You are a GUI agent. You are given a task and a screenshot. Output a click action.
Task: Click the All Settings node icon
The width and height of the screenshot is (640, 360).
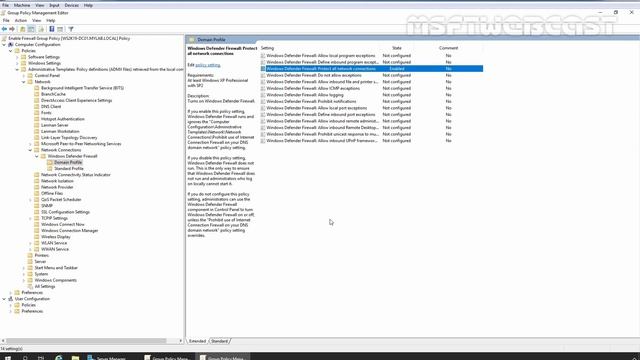[x=30, y=287]
